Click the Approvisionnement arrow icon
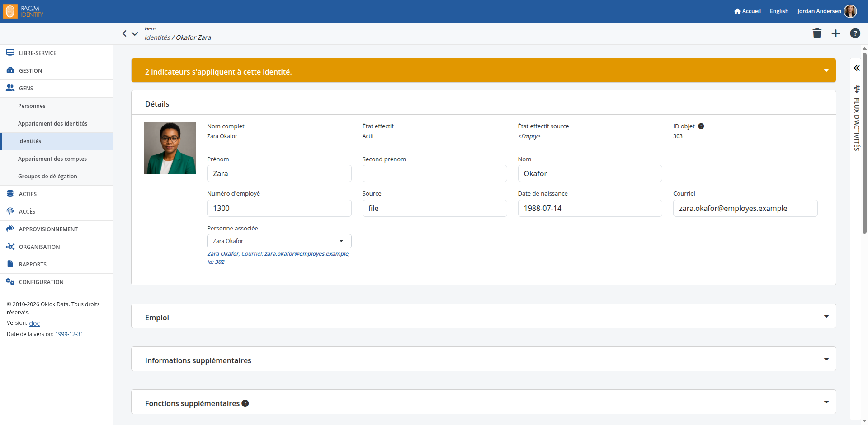This screenshot has width=868, height=425. (x=10, y=229)
